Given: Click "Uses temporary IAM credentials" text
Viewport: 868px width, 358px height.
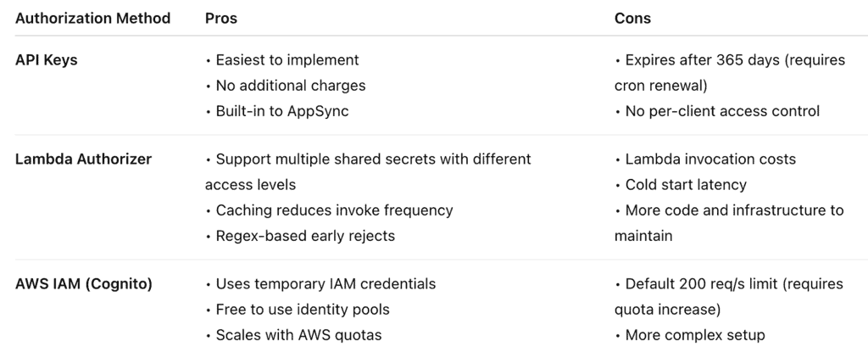Looking at the screenshot, I should pyautogui.click(x=325, y=283).
